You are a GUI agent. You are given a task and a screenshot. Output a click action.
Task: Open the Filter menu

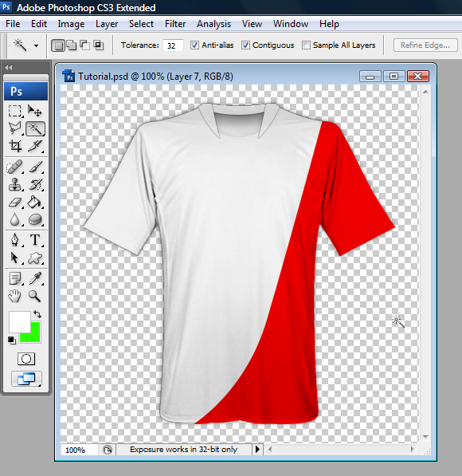pyautogui.click(x=175, y=24)
